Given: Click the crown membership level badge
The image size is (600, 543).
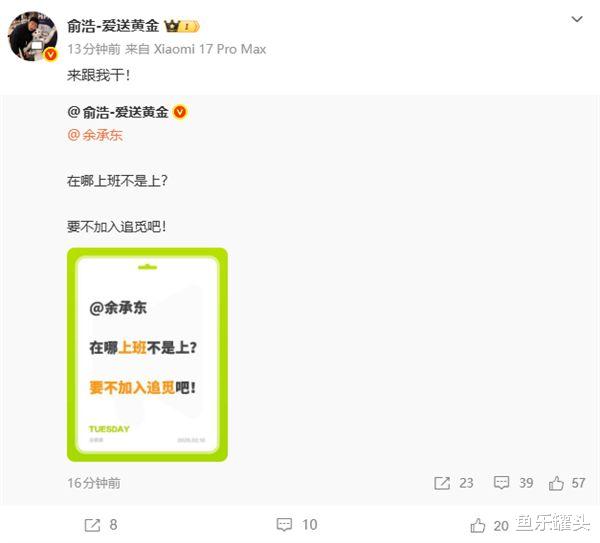Looking at the screenshot, I should pos(182,26).
